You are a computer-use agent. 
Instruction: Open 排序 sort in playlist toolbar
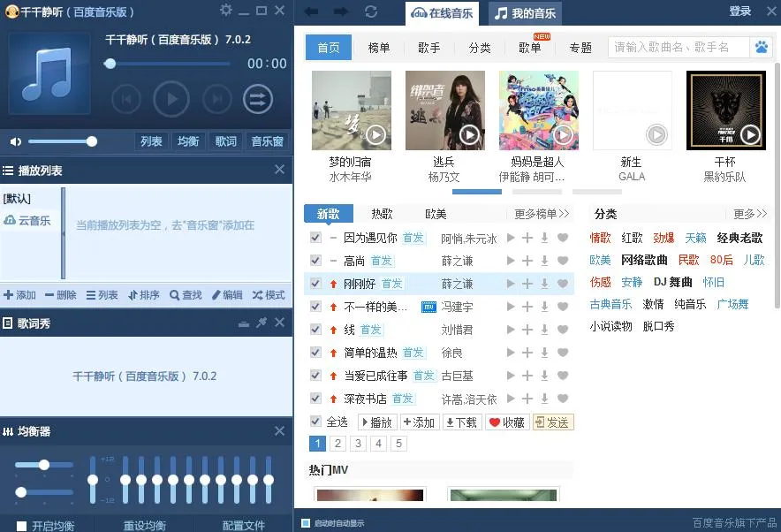(x=144, y=295)
